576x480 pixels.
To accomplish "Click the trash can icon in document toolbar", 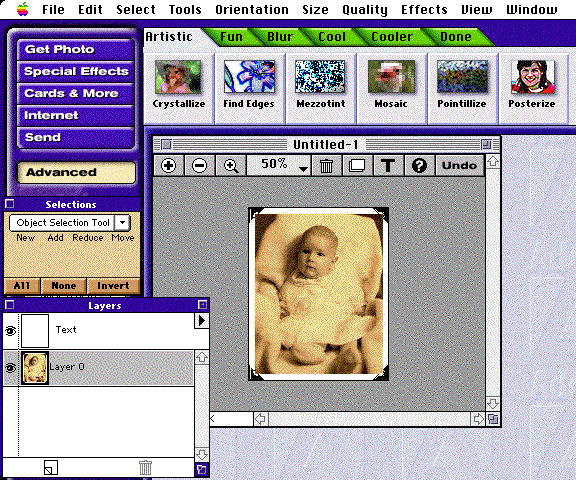I will (x=326, y=166).
